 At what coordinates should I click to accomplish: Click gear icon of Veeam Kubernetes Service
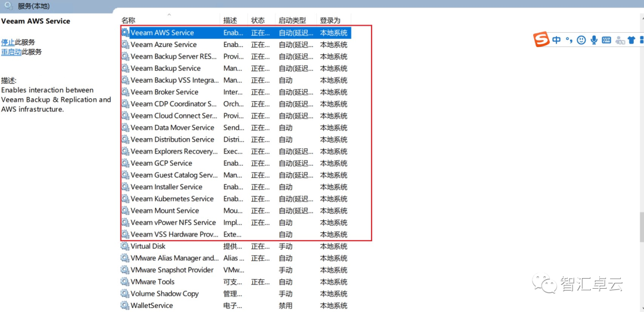click(x=125, y=199)
